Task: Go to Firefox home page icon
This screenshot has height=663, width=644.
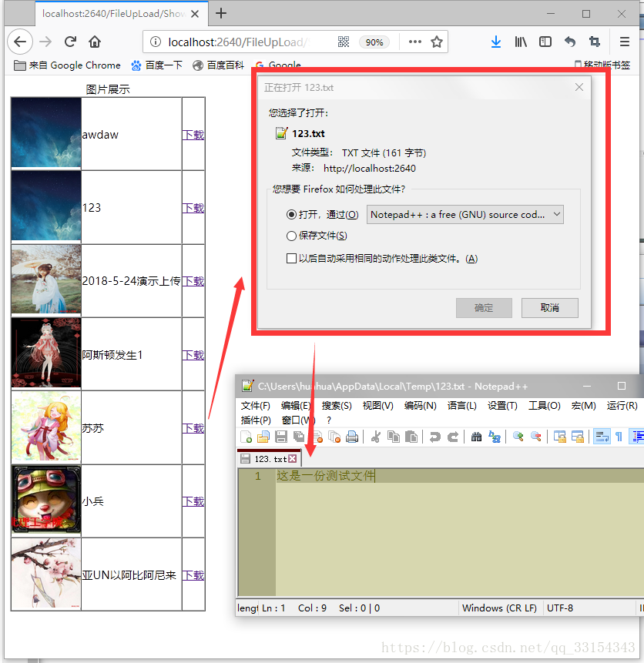Action: 95,42
